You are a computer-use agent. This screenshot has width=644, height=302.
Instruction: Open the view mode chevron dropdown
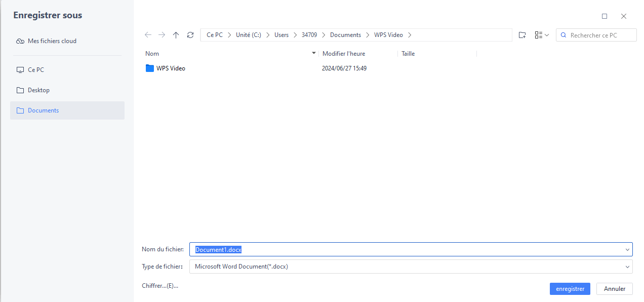547,35
